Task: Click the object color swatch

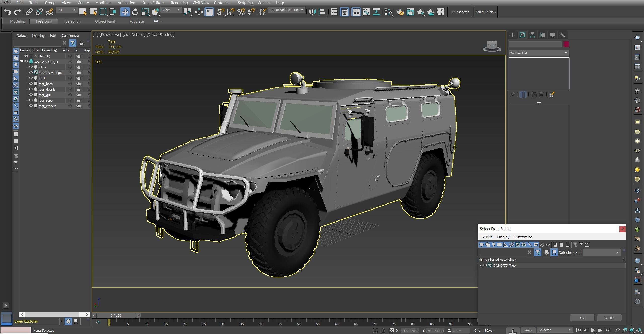Action: [566, 44]
